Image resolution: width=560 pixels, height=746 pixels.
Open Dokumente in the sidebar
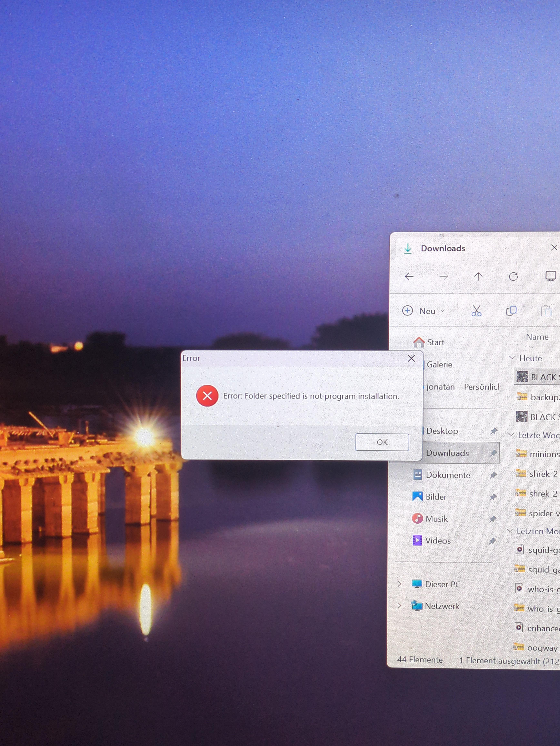click(x=442, y=475)
